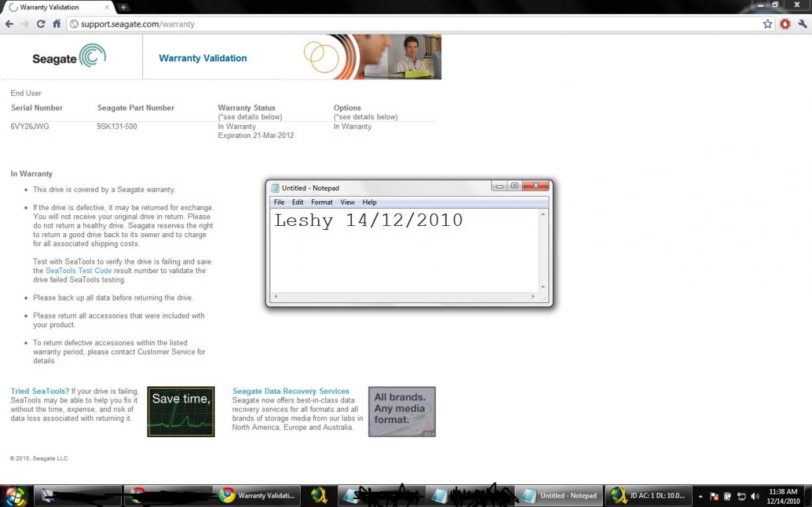The width and height of the screenshot is (812, 507).
Task: Close the Warranty Validation tab
Action: click(107, 7)
